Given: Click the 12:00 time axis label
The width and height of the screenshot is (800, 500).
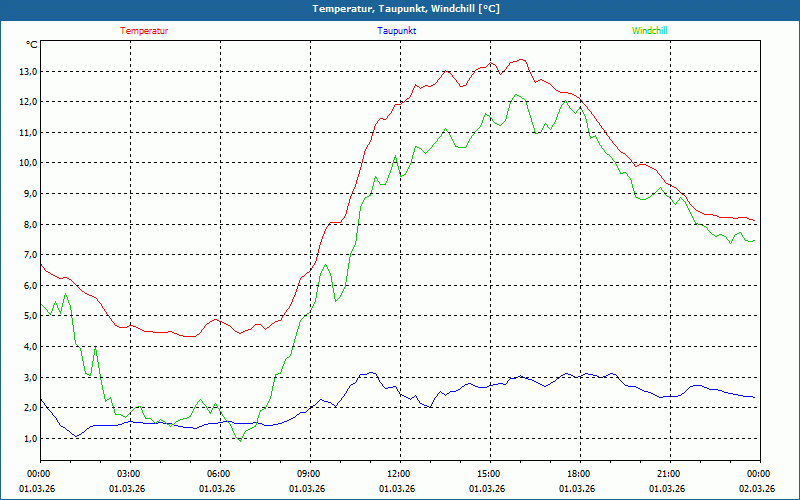Looking at the screenshot, I should pyautogui.click(x=400, y=474).
